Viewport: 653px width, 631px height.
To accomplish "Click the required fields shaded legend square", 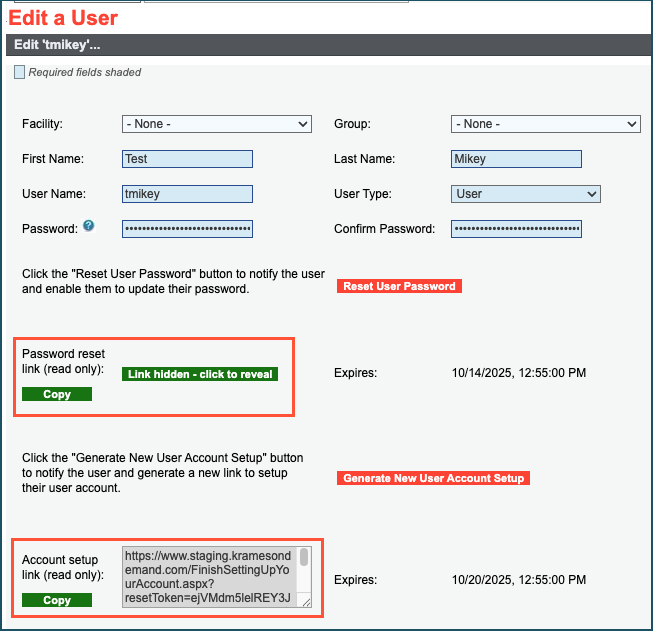I will [x=19, y=72].
